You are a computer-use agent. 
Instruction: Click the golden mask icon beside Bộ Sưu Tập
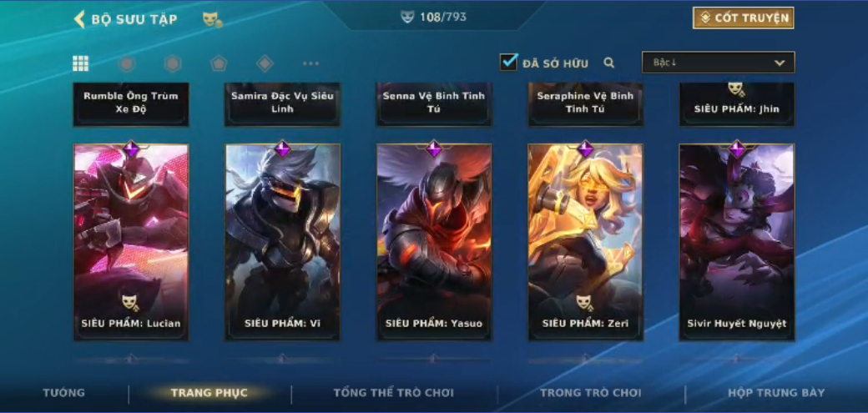click(213, 20)
